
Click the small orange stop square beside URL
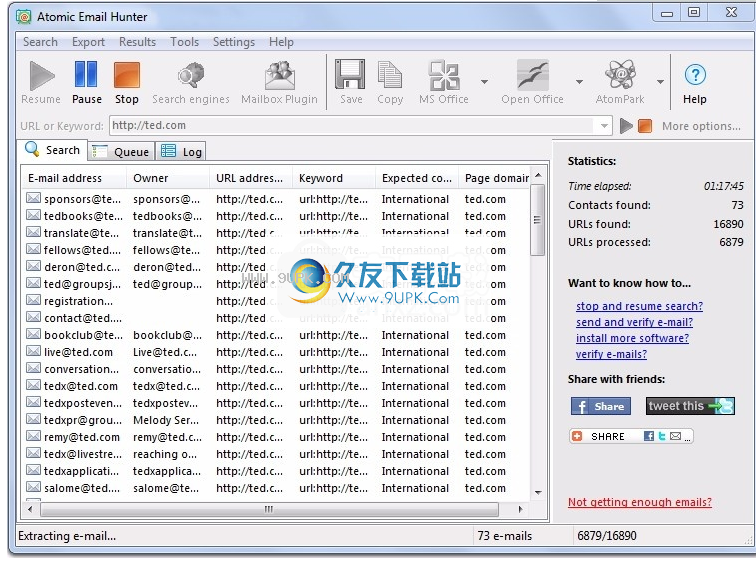(x=645, y=126)
